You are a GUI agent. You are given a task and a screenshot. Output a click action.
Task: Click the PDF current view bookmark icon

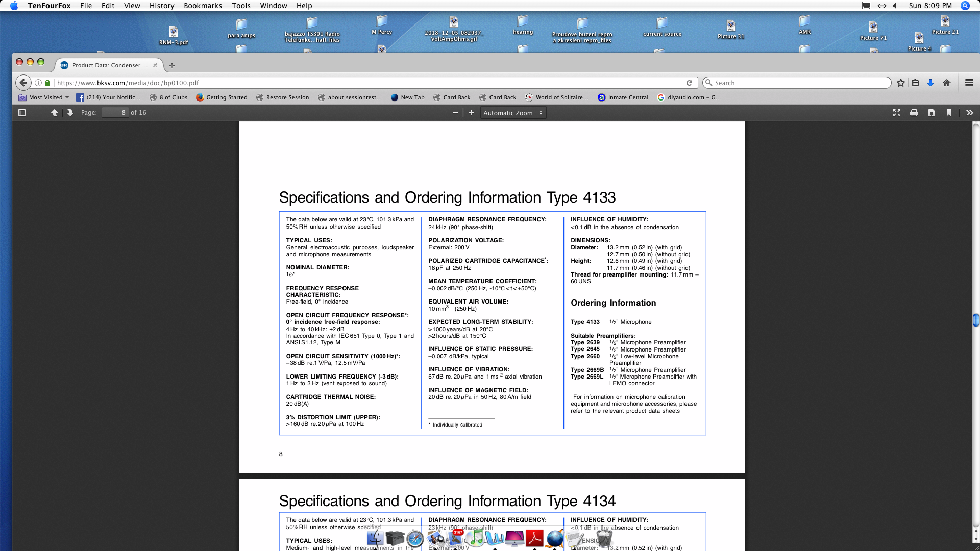tap(949, 113)
